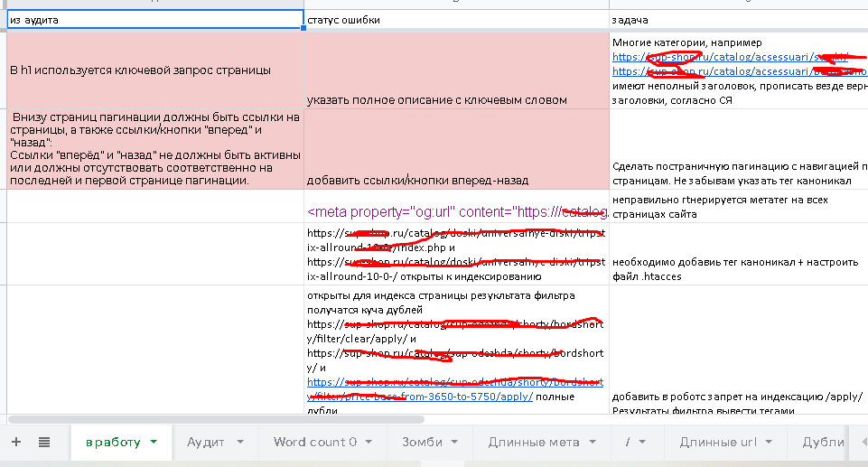
Task: Expand the 'Длинные мета' tab dropdown arrow
Action: [593, 443]
